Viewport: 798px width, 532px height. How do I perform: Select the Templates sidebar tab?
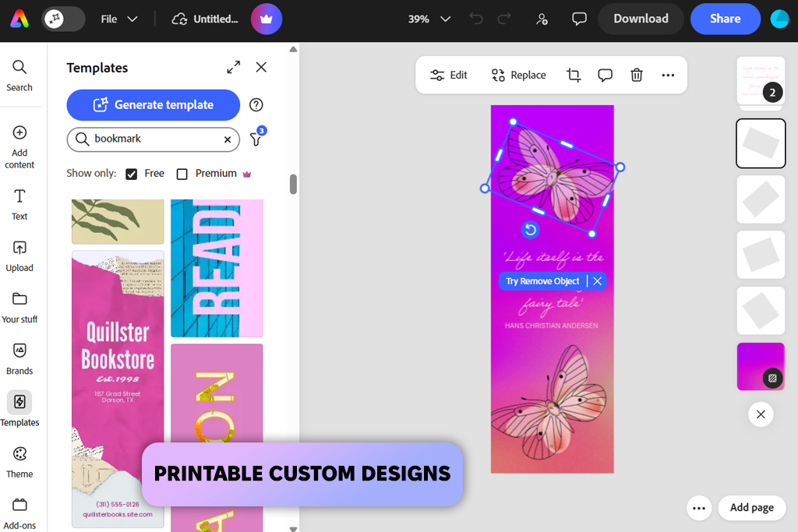(x=19, y=410)
